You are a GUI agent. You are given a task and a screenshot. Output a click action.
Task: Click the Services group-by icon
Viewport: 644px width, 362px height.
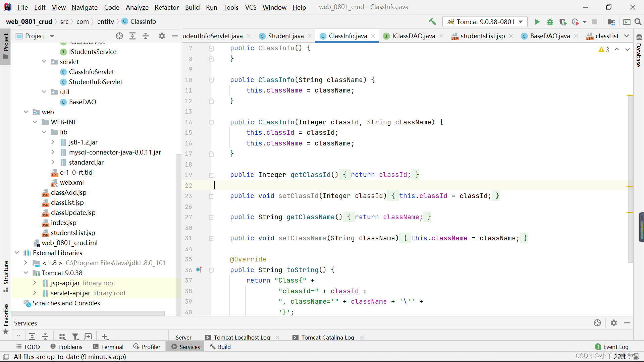point(62,336)
